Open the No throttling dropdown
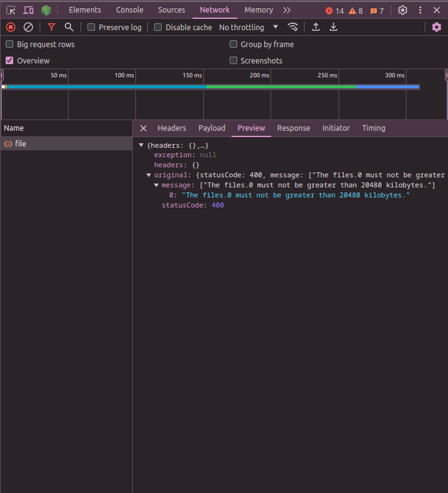 (x=249, y=27)
